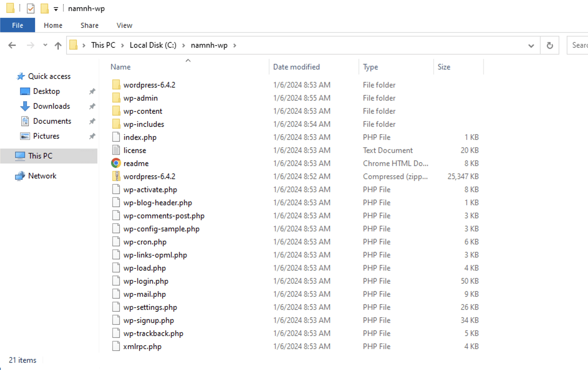Open the Quick Access Toolbar customize dropdown
Screen dimensions: 588x370
[56, 9]
